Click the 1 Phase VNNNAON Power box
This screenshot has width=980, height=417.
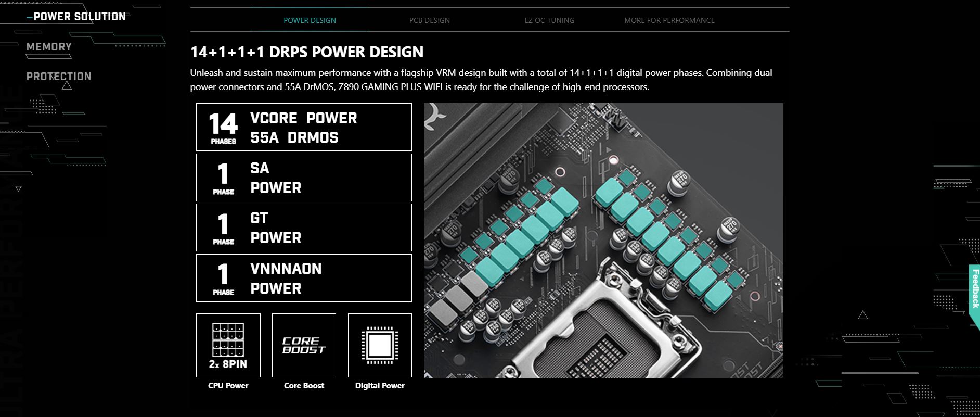304,278
